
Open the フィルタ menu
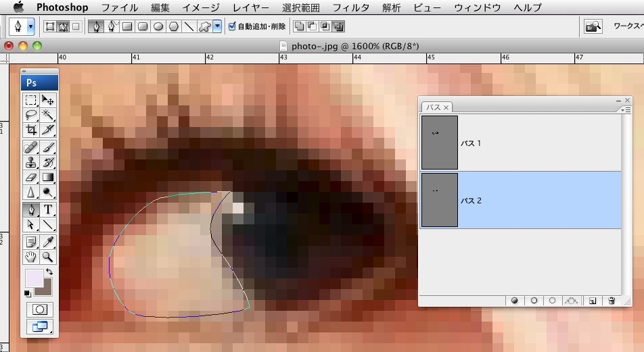[352, 8]
